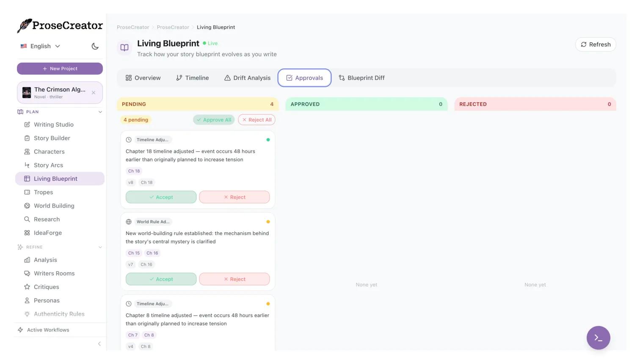
Task: Go to World Building in sidebar
Action: (54, 206)
